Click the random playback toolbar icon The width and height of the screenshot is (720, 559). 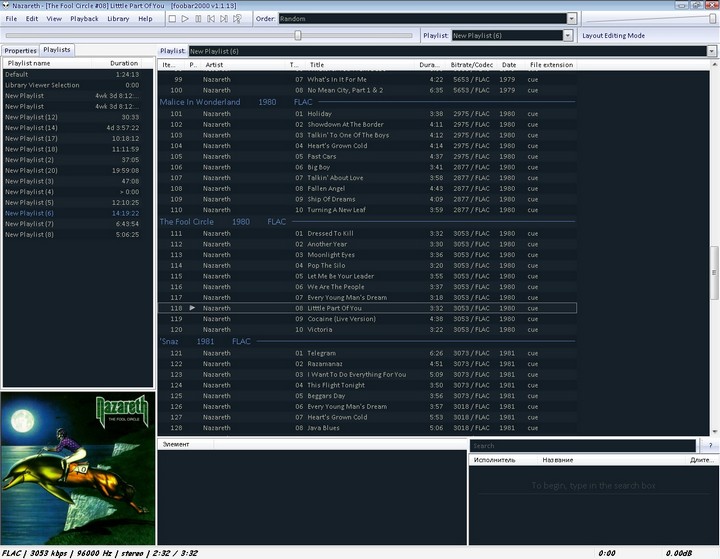click(x=237, y=18)
